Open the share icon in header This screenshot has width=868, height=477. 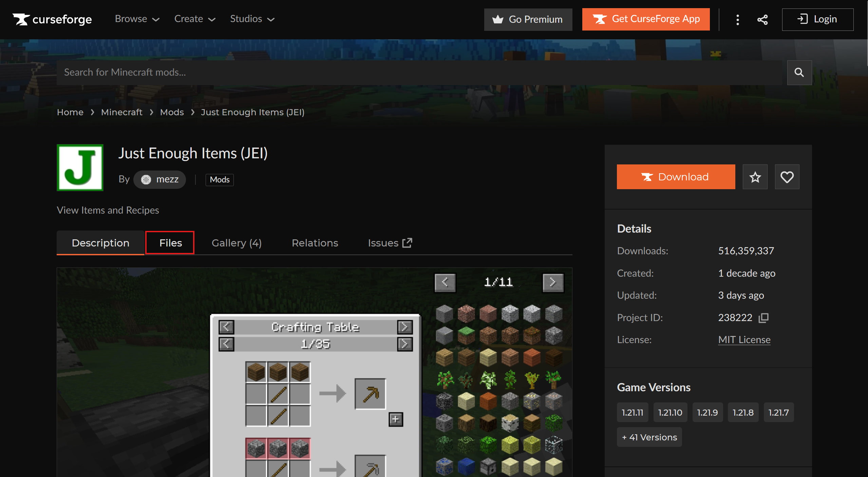[x=762, y=20]
